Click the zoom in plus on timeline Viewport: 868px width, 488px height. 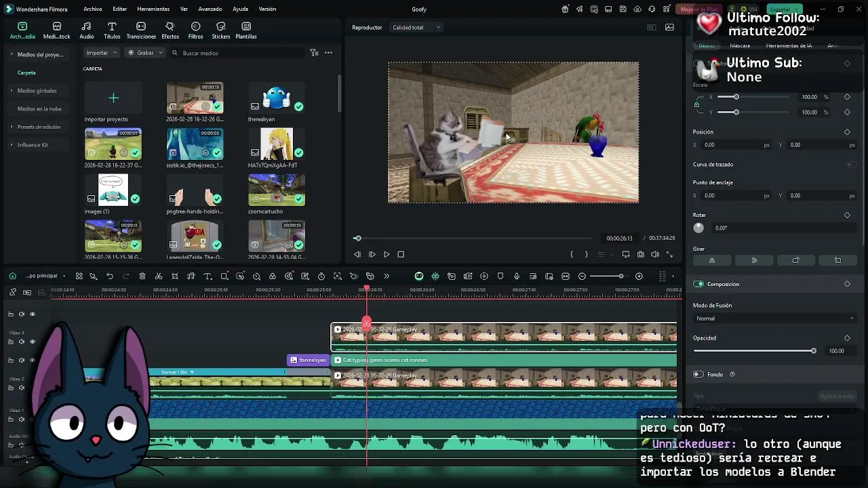pyautogui.click(x=639, y=277)
